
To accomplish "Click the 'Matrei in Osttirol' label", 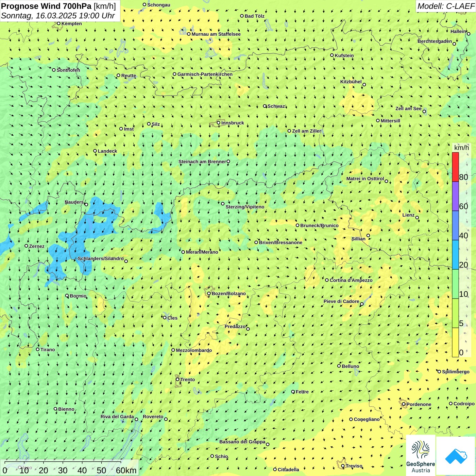I will pos(365,179).
